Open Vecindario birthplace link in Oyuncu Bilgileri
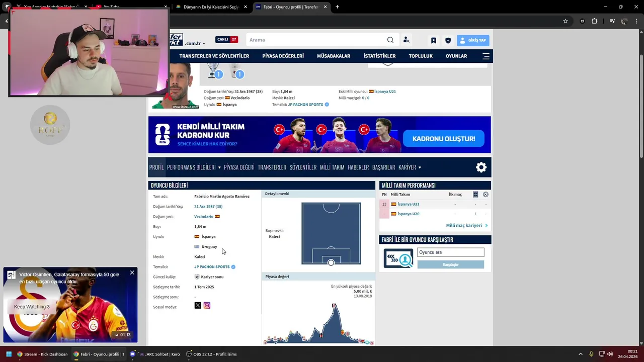The width and height of the screenshot is (644, 362). [x=204, y=217]
